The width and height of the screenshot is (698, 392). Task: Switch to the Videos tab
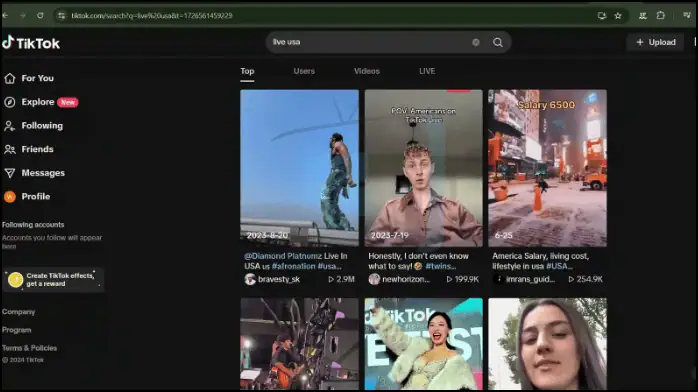[367, 71]
